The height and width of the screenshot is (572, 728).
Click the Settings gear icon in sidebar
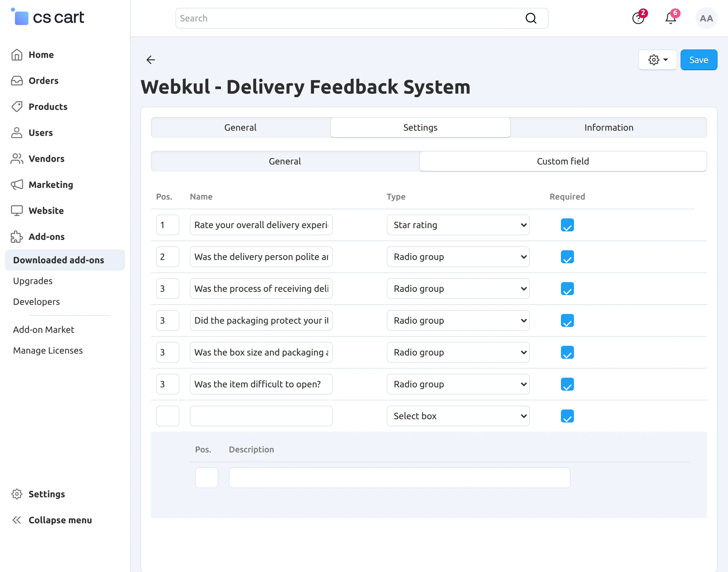click(x=17, y=494)
